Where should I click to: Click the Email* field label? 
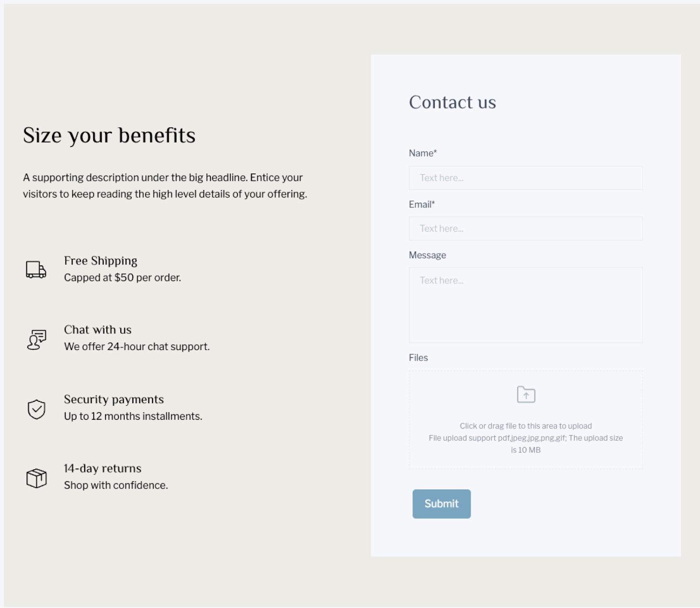422,204
